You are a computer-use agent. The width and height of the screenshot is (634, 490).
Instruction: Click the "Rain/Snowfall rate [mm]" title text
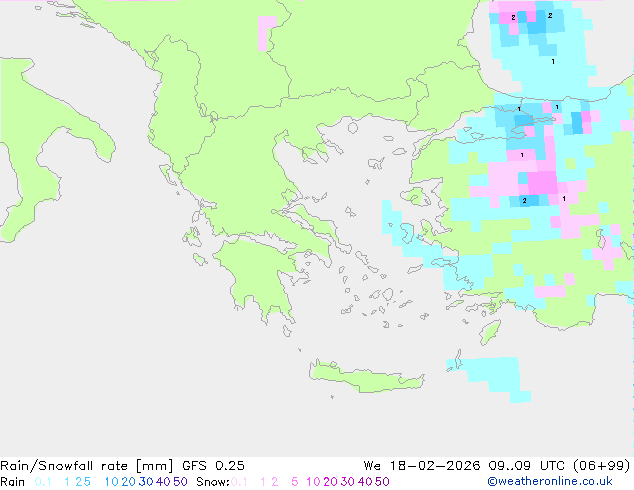(87, 466)
